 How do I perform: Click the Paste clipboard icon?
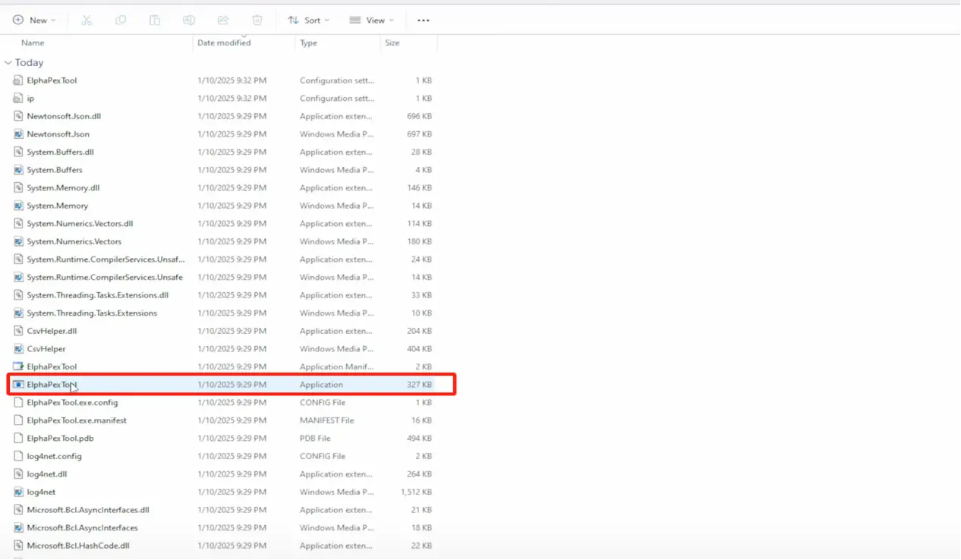click(155, 20)
